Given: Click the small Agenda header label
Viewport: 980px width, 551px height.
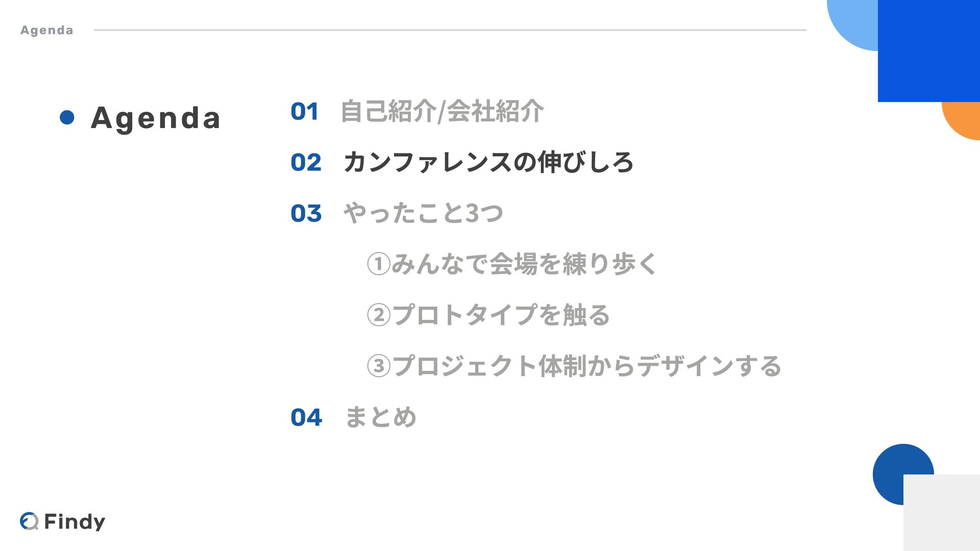Looking at the screenshot, I should point(46,30).
